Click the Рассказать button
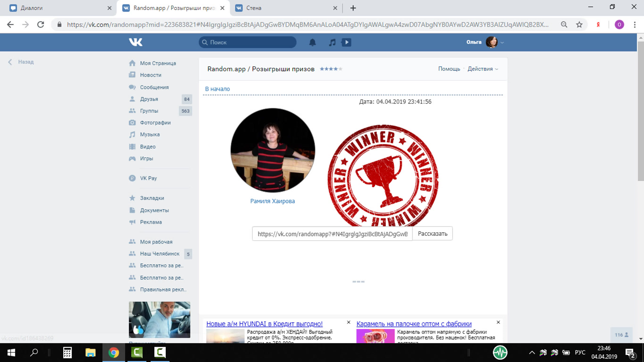Viewport: 644px width, 362px height. click(432, 234)
